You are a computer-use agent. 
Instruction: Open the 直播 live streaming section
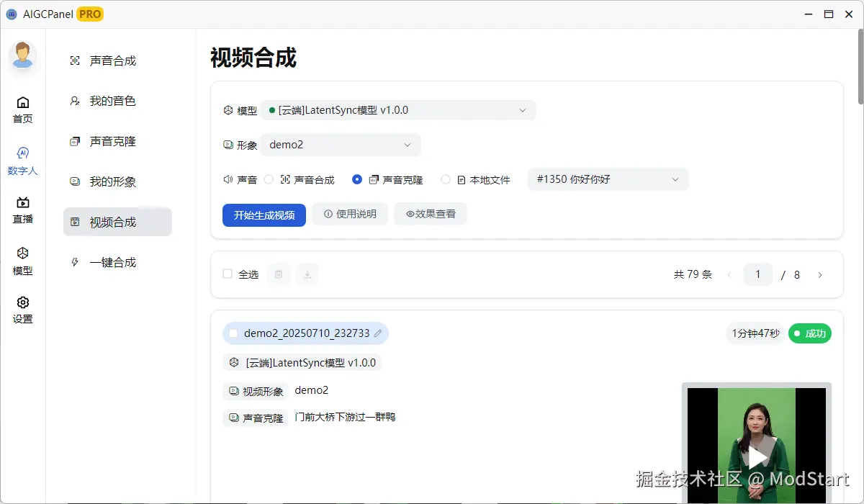click(23, 210)
